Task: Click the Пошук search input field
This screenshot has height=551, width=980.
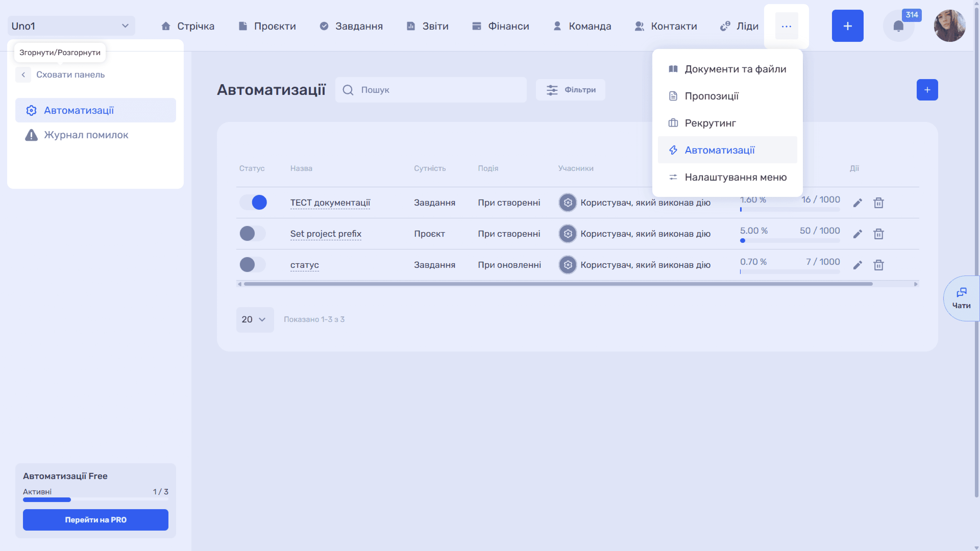Action: (431, 90)
